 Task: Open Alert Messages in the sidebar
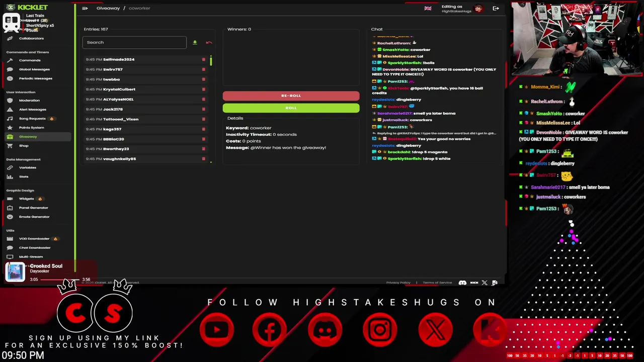[x=32, y=110]
